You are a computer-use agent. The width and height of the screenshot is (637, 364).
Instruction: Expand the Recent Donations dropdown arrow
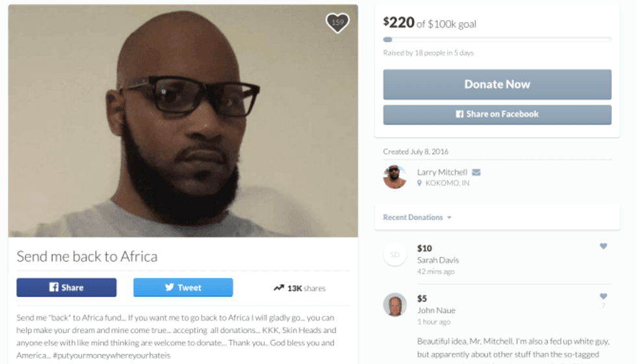449,217
